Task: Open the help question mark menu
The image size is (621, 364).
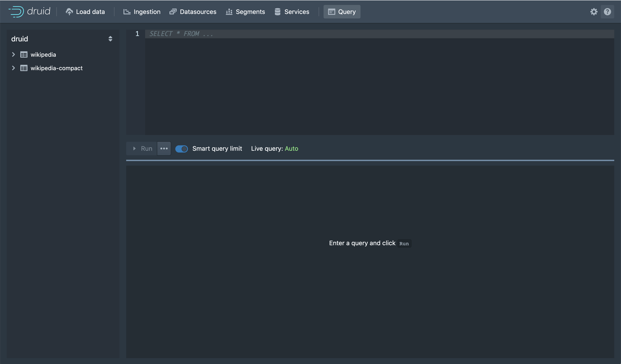Action: click(607, 11)
